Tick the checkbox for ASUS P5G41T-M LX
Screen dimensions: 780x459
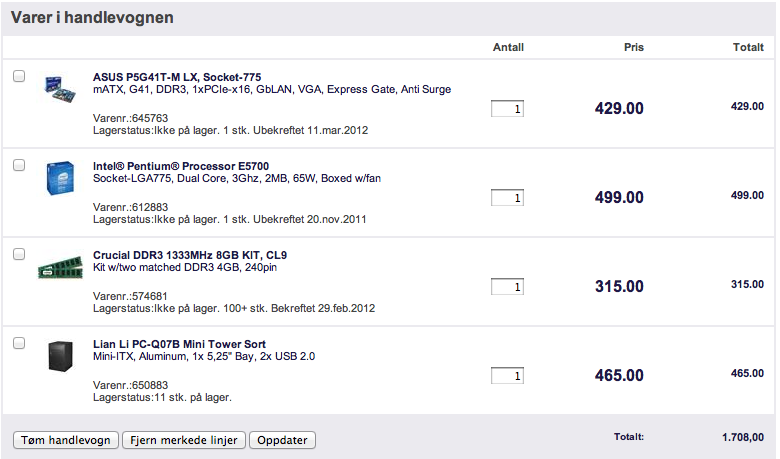(19, 76)
